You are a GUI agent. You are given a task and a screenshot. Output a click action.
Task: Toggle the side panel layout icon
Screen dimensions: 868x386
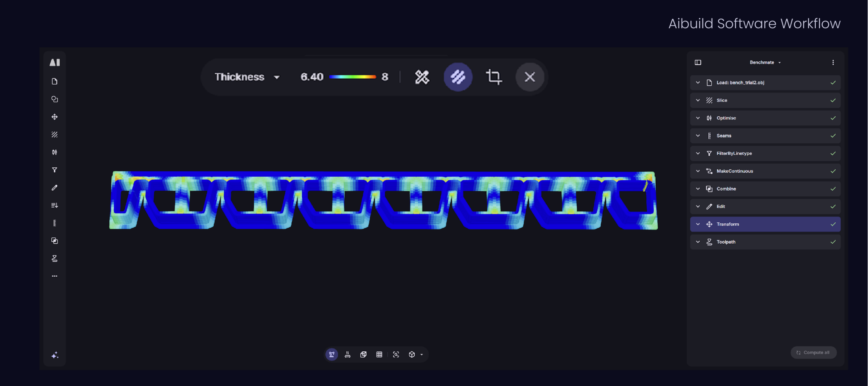698,63
